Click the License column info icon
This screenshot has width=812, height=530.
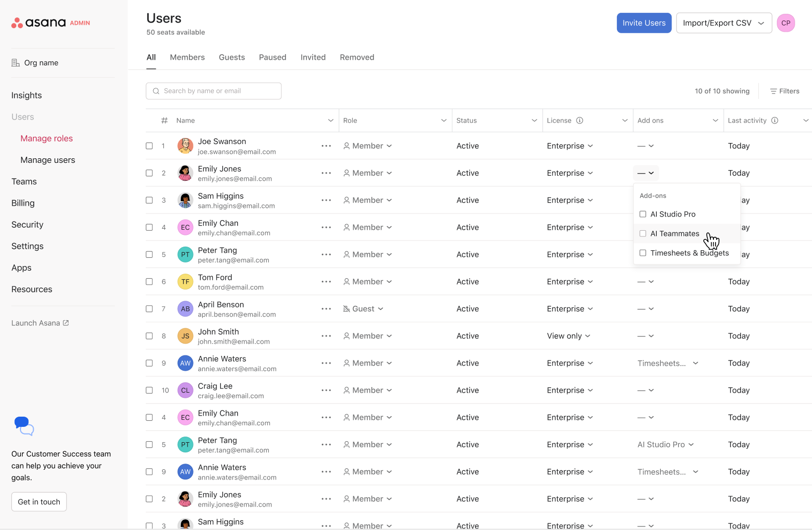click(580, 121)
